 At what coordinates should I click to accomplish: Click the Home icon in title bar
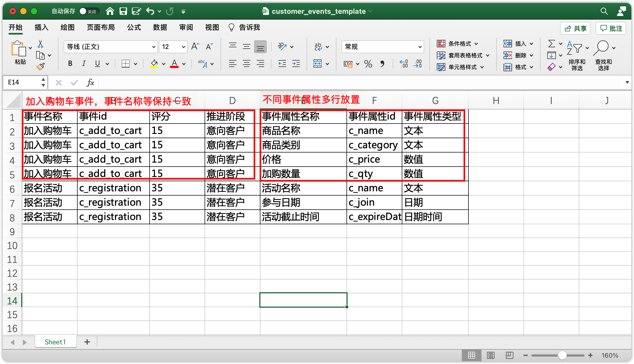point(110,11)
